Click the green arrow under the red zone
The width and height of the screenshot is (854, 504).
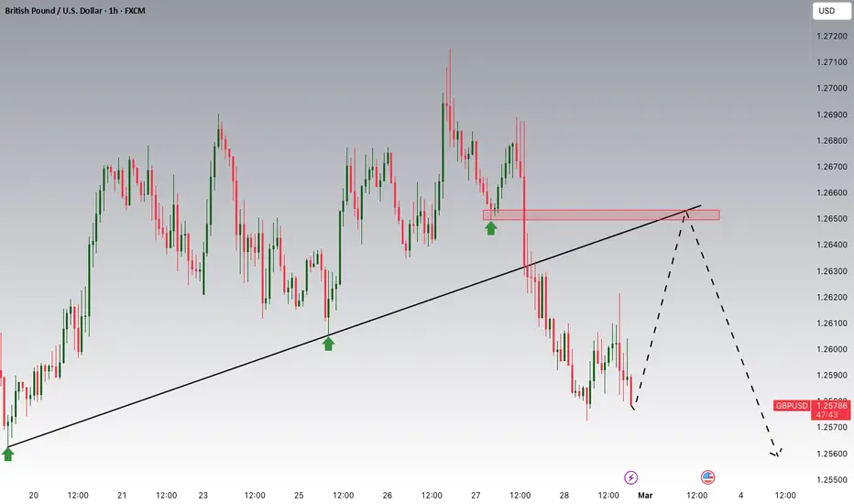(491, 228)
